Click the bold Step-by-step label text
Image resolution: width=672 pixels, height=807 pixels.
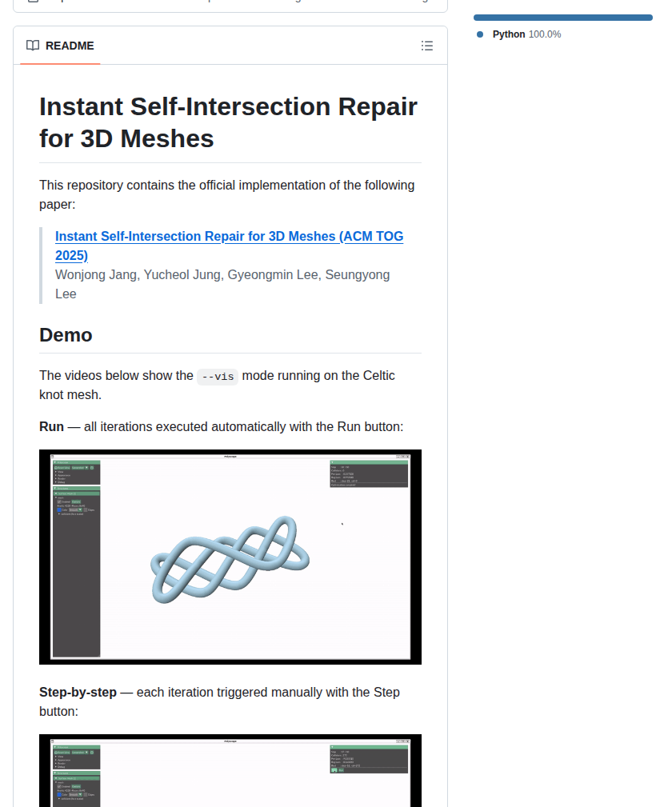(x=78, y=693)
